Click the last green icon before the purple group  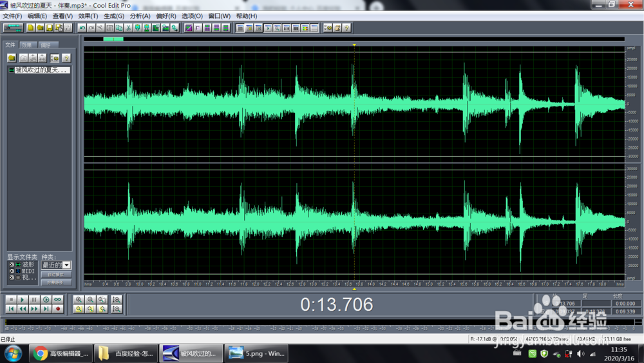(175, 28)
